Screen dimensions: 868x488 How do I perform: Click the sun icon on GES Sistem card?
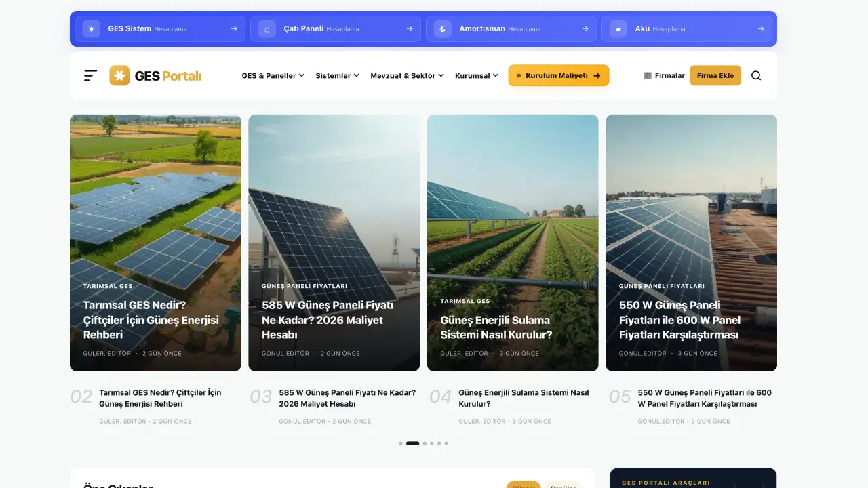(91, 29)
